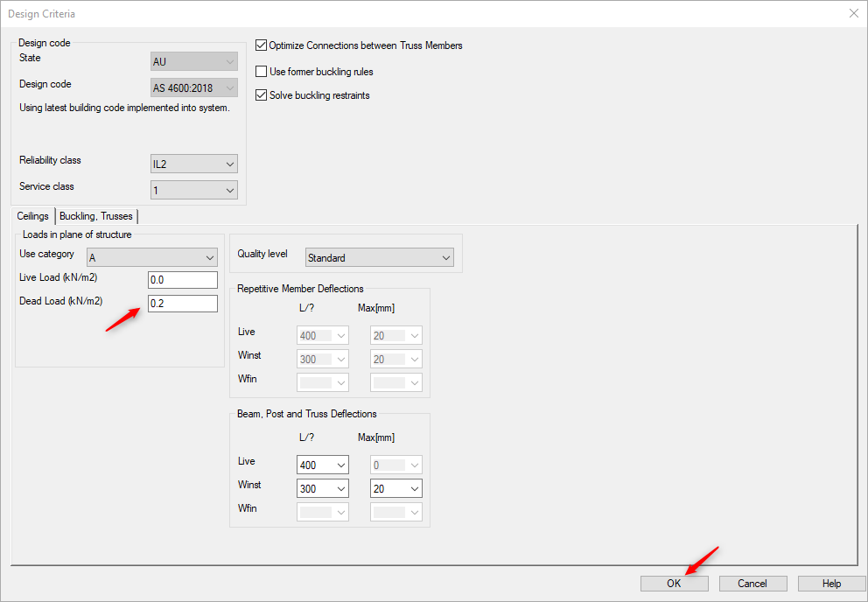Uncheck Solve buckling restraints option
The width and height of the screenshot is (868, 602).
[261, 95]
